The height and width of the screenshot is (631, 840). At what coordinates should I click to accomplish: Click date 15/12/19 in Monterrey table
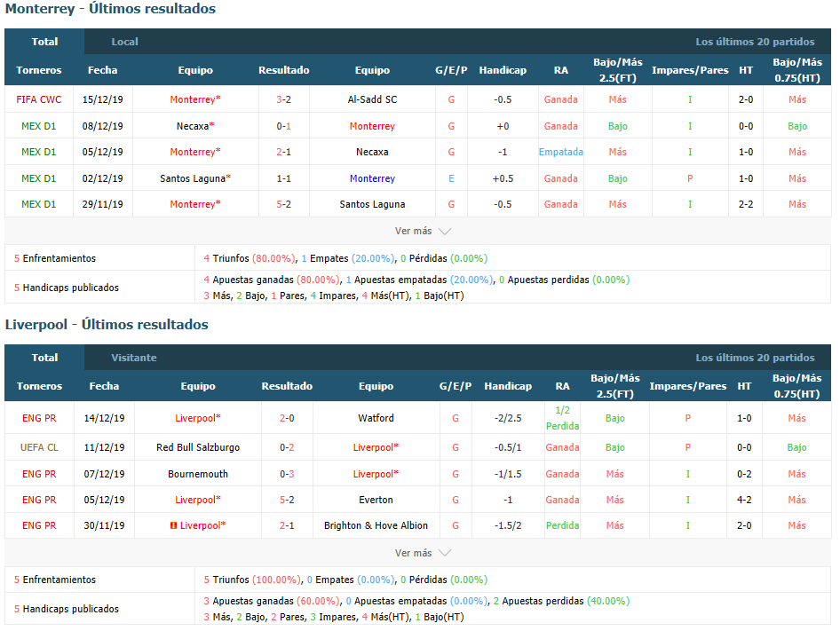[x=102, y=99]
